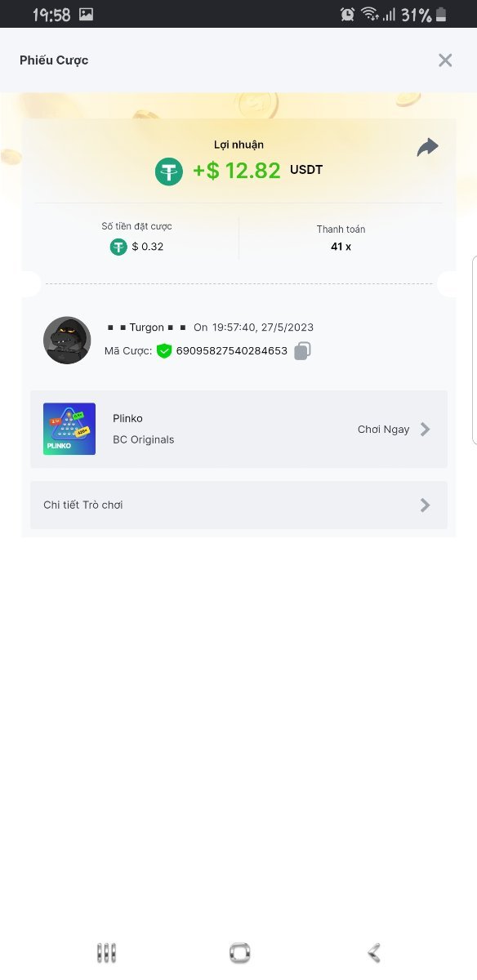Open Android recent apps button
This screenshot has width=477, height=980.
tap(106, 952)
